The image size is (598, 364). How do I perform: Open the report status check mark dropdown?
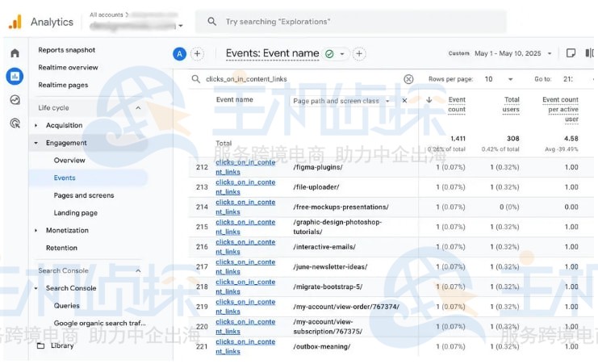coord(334,54)
